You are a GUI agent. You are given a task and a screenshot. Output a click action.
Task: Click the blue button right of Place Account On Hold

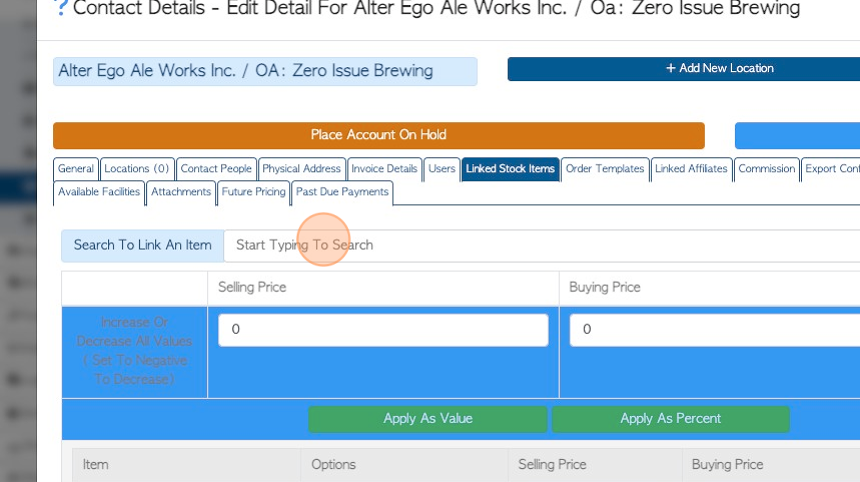(797, 135)
